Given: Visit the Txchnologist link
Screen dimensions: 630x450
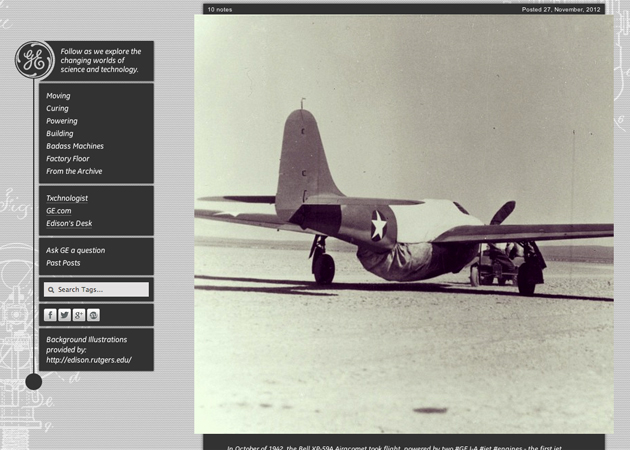Looking at the screenshot, I should click(66, 198).
